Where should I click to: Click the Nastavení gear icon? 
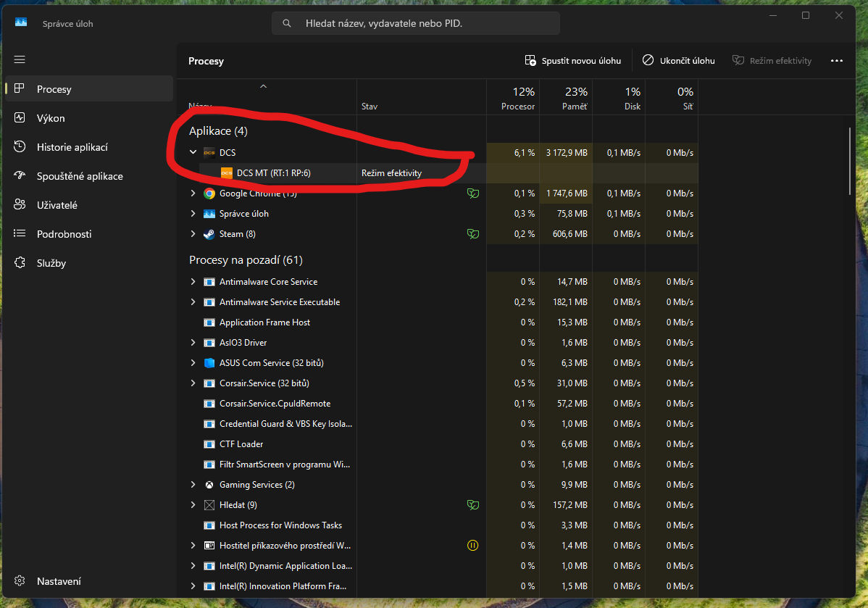pyautogui.click(x=20, y=581)
